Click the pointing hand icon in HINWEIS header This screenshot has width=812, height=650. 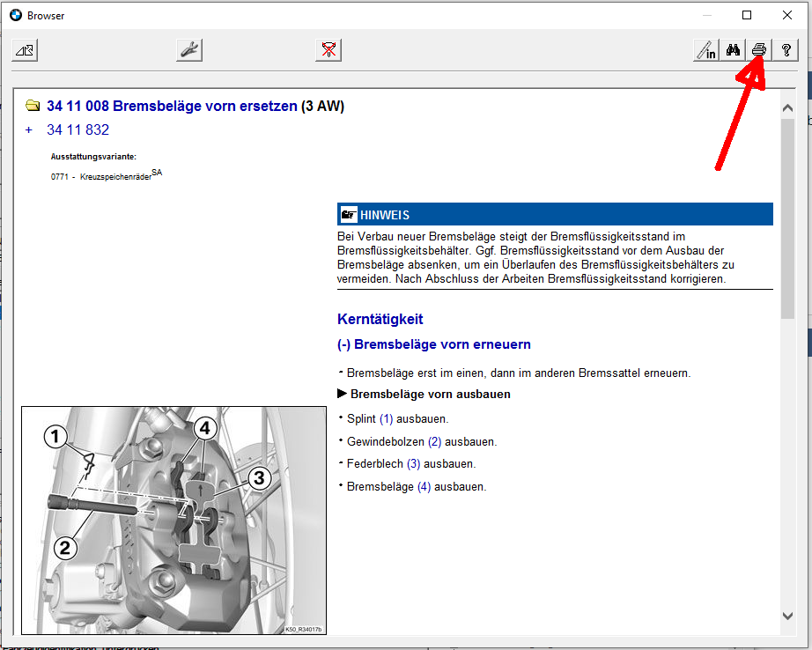click(x=349, y=215)
